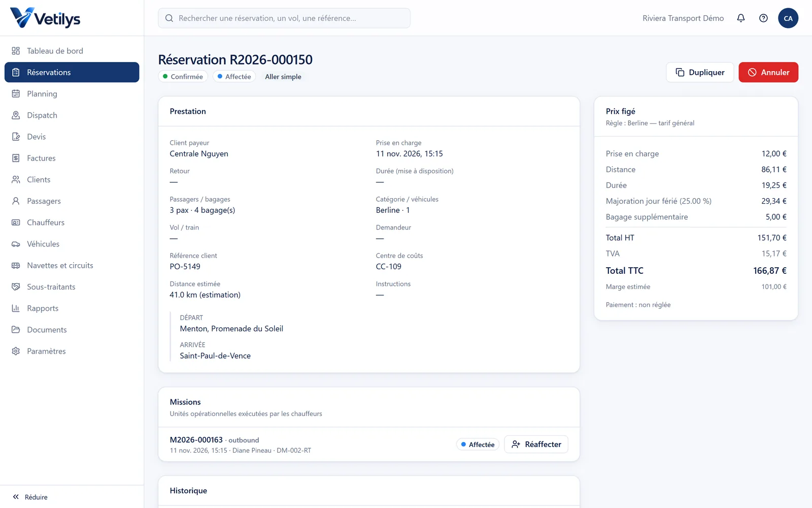
Task: Click Riviera Transport Démo label
Action: pyautogui.click(x=683, y=18)
